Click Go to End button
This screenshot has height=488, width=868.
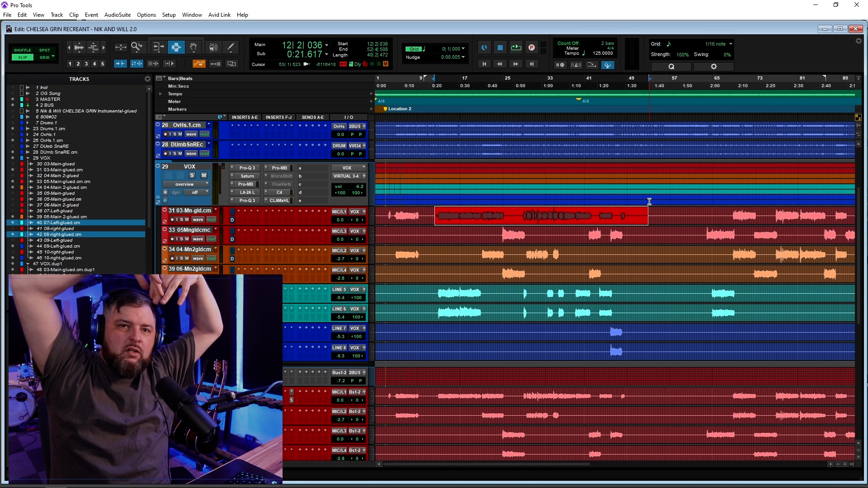tap(532, 64)
